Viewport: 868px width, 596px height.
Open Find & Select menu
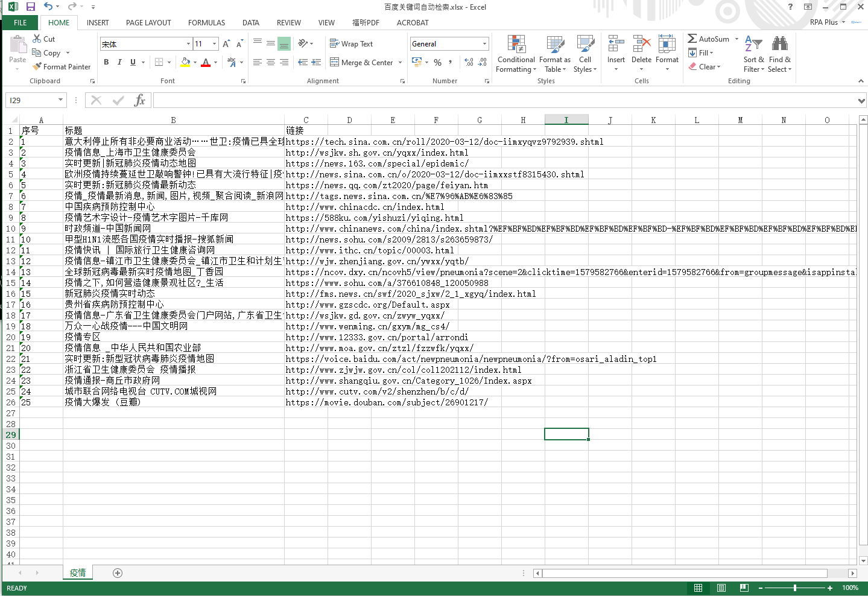(779, 54)
